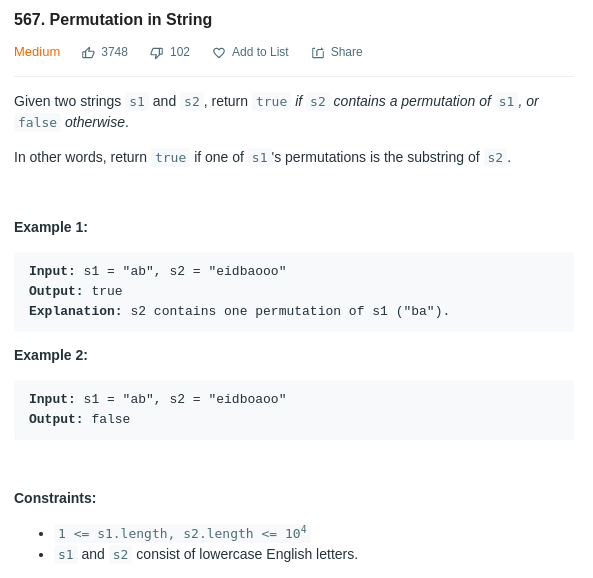Click the 3748 likes count
593x578 pixels.
coord(114,52)
